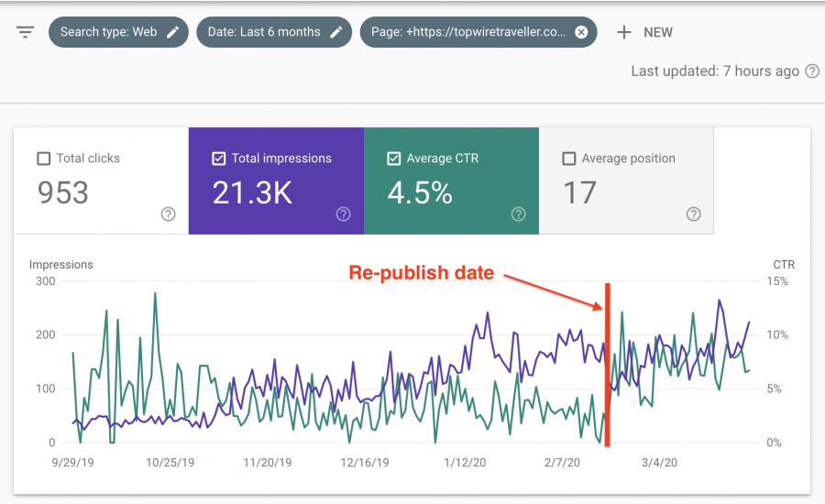Select the 4.5% average CTR value
Screen dimensions: 825x504
(420, 192)
